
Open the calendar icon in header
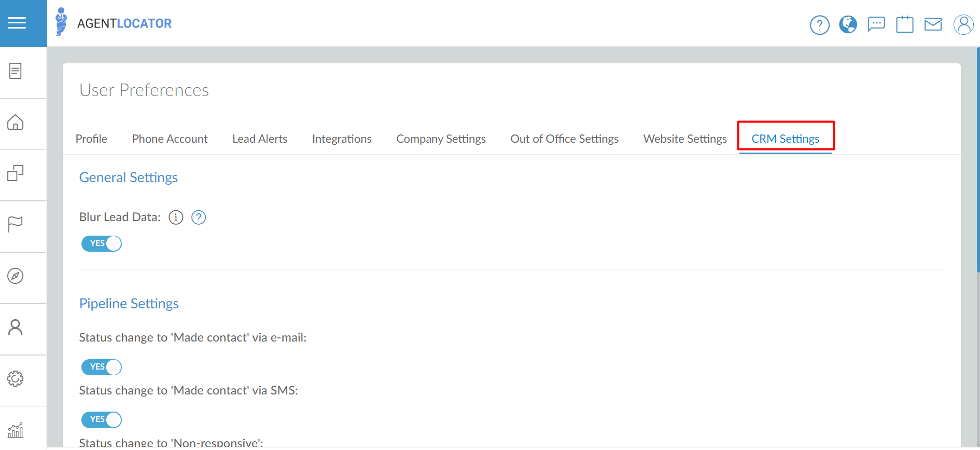click(x=905, y=24)
